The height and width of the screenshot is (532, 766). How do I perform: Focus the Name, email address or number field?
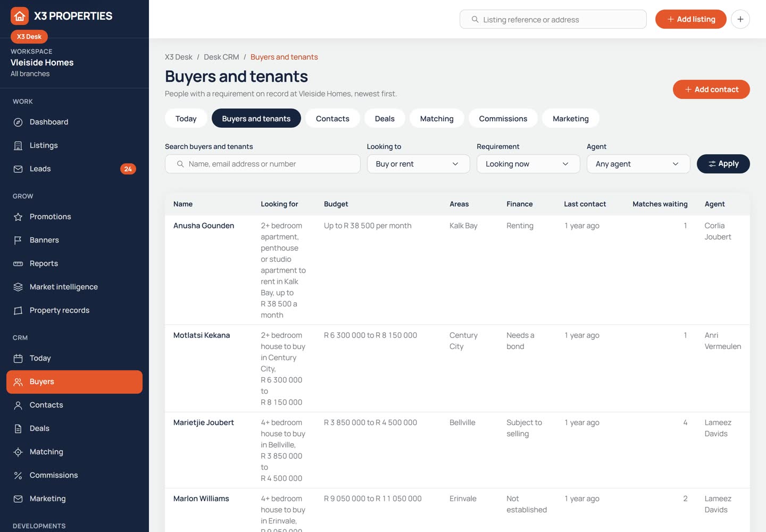(262, 164)
